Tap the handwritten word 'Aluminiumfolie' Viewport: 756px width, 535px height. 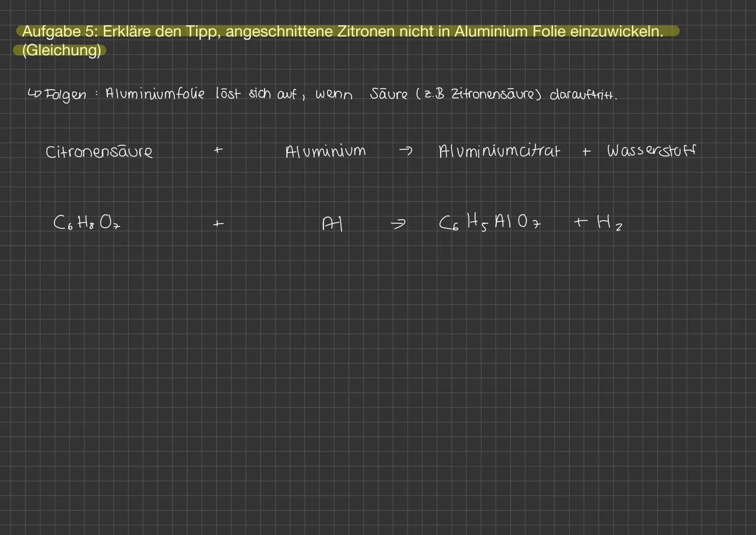pyautogui.click(x=155, y=94)
